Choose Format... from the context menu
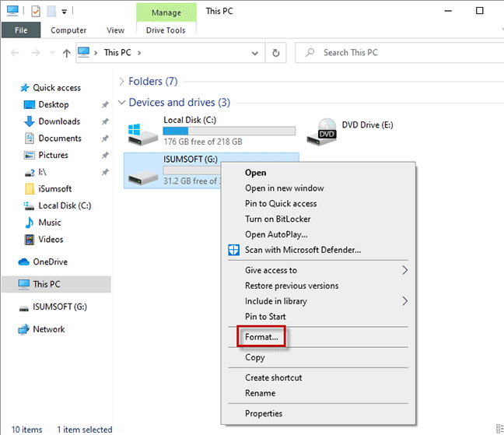The width and height of the screenshot is (504, 435). point(261,337)
